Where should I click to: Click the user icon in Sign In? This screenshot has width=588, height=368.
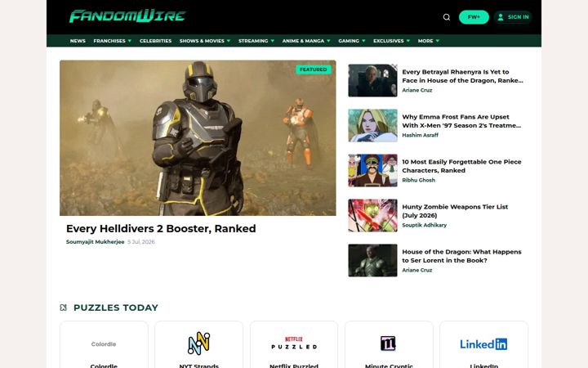click(x=501, y=17)
